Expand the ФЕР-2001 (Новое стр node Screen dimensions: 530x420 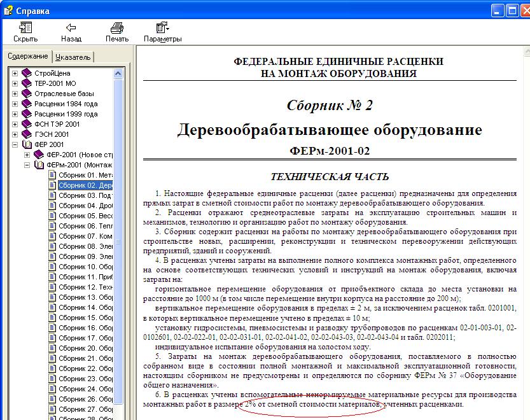click(x=27, y=155)
